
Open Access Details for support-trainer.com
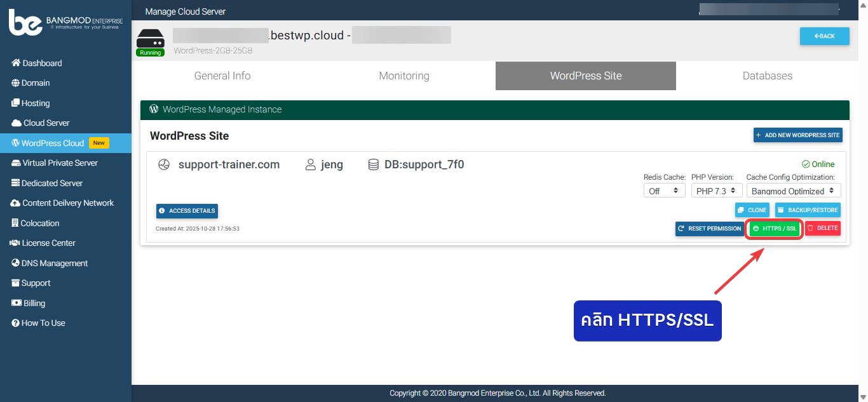(187, 211)
